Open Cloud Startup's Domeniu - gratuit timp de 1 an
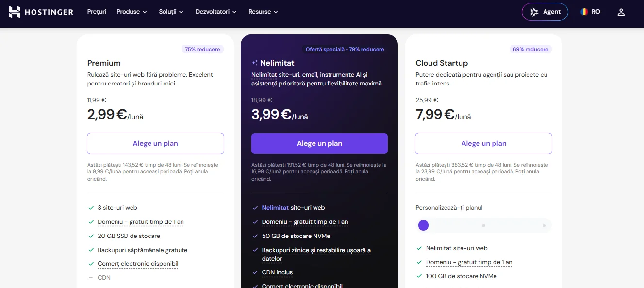 click(x=469, y=262)
